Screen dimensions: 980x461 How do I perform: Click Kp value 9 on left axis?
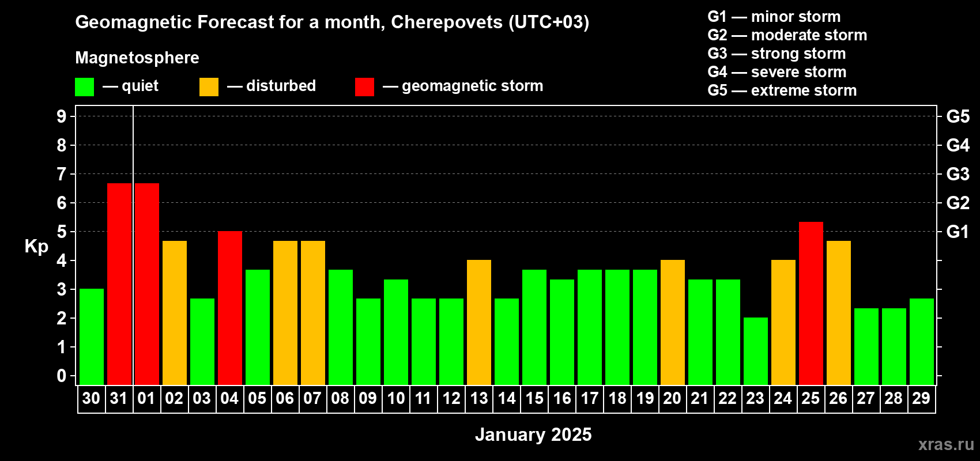(x=62, y=116)
